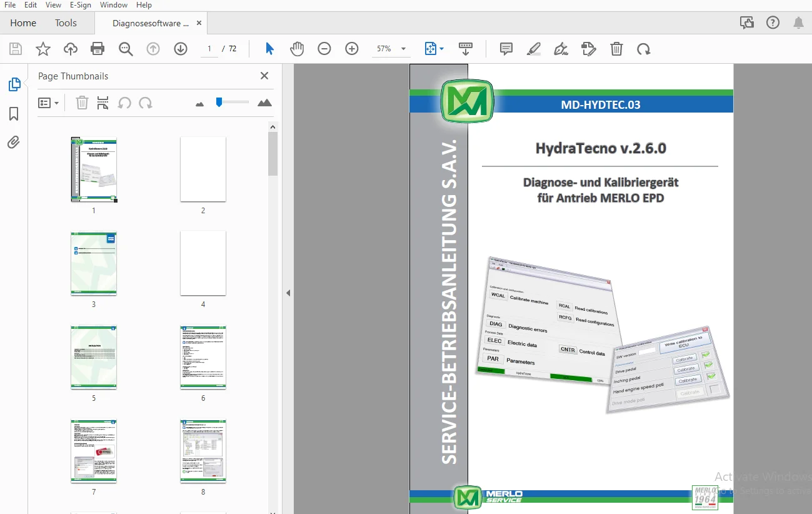
Task: Open the Bookmarks panel icon
Action: coord(14,114)
